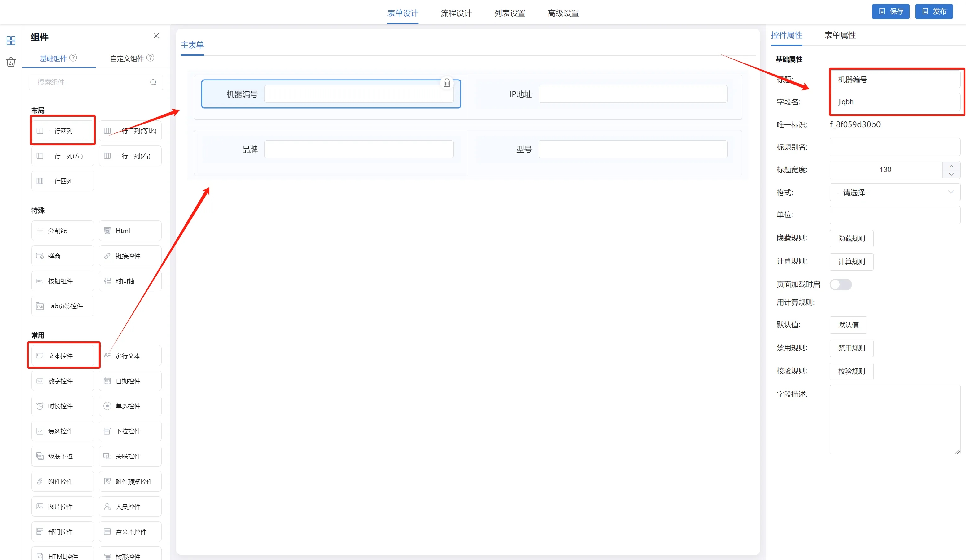Viewport: 966px width, 560px height.
Task: Select the 人员控件 component
Action: (130, 506)
